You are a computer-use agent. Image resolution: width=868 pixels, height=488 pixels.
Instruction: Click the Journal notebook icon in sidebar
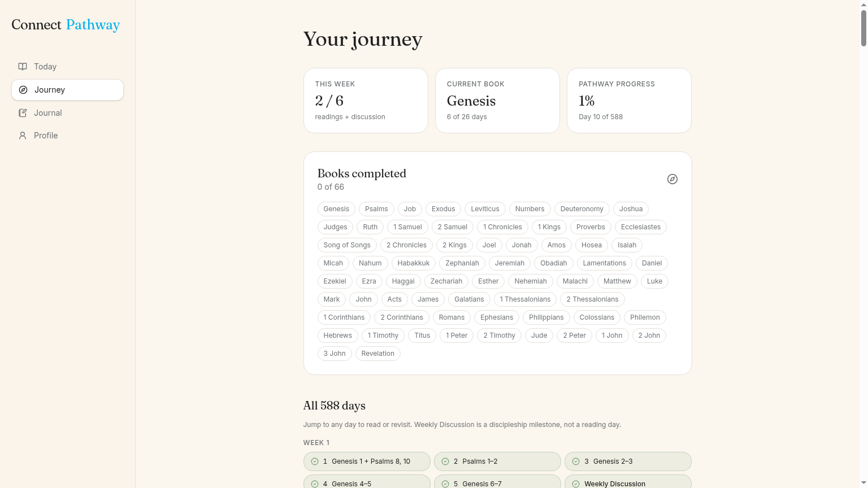23,113
